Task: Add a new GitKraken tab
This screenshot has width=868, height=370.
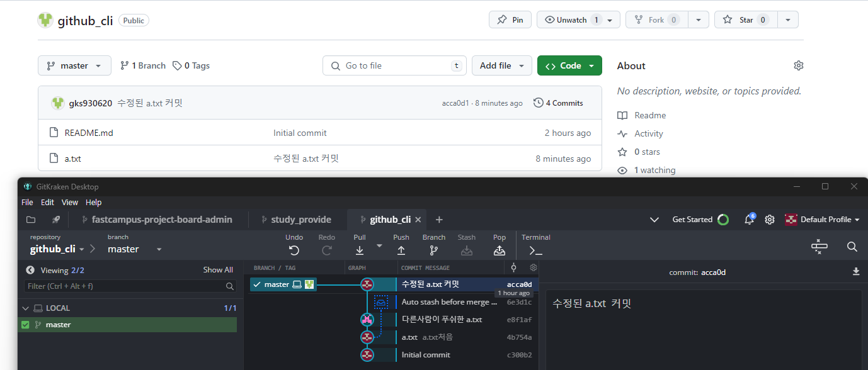Action: pyautogui.click(x=439, y=220)
